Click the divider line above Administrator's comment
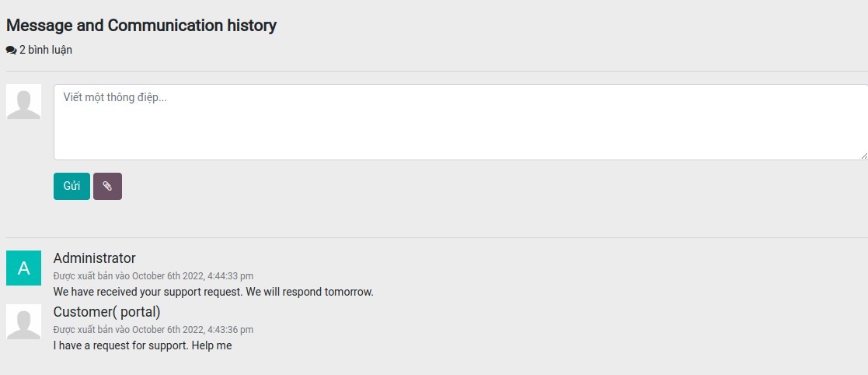The height and width of the screenshot is (375, 868). [435, 237]
